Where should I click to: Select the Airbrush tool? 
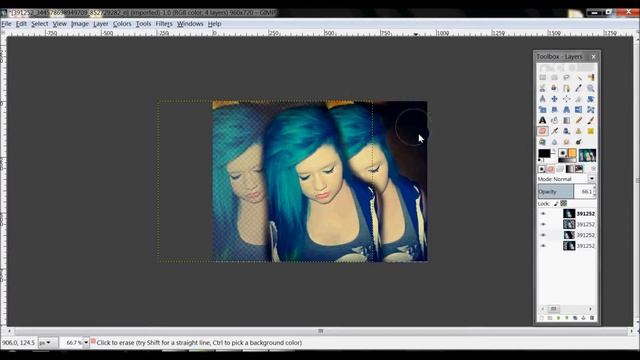(554, 131)
